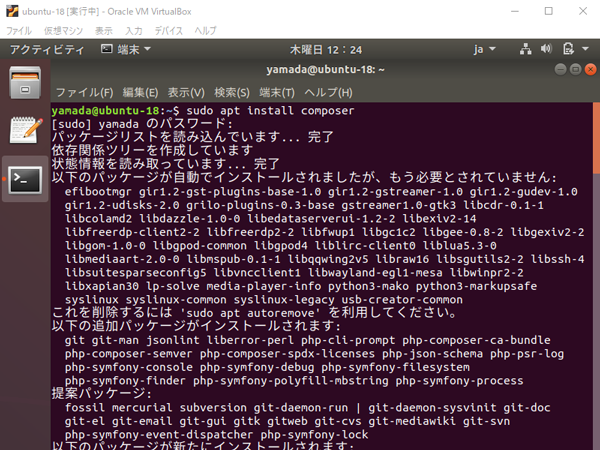Open the terminal 検索(S) menu
600x450 pixels.
[x=232, y=93]
